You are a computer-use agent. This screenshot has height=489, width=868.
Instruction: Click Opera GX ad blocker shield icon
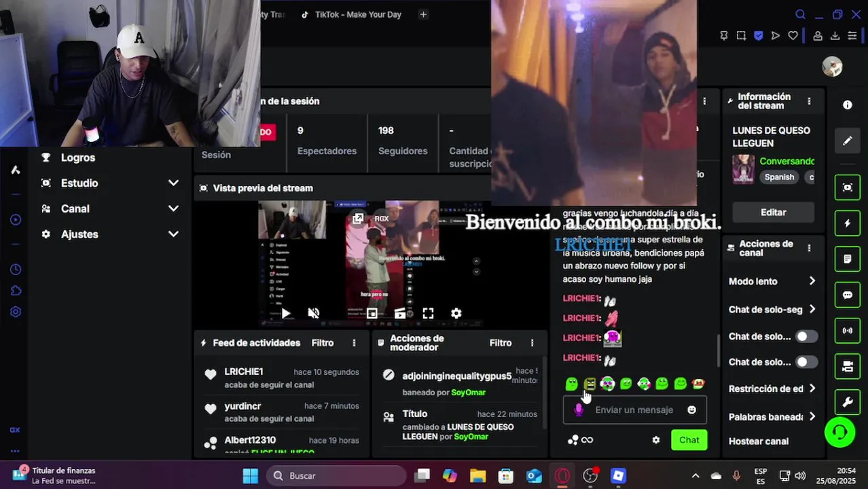(x=759, y=36)
